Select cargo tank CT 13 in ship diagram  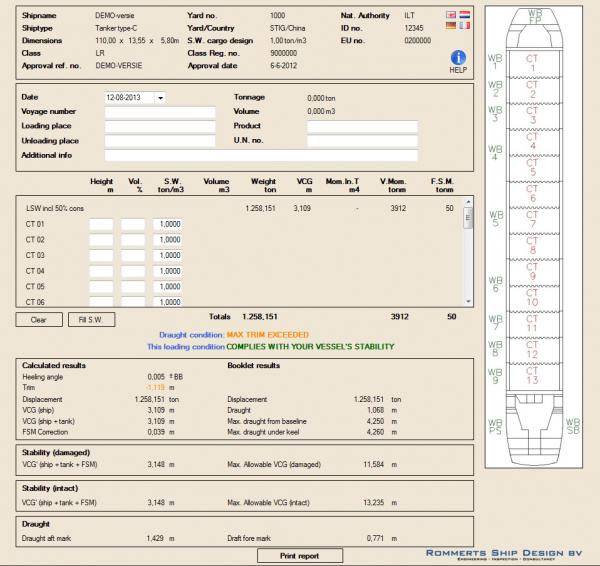[x=533, y=375]
